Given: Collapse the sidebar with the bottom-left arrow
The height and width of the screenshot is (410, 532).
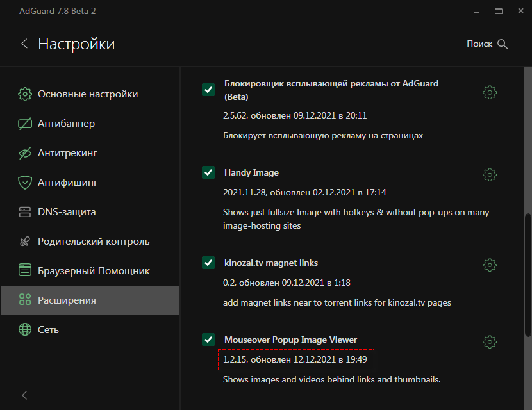Looking at the screenshot, I should pos(24,395).
